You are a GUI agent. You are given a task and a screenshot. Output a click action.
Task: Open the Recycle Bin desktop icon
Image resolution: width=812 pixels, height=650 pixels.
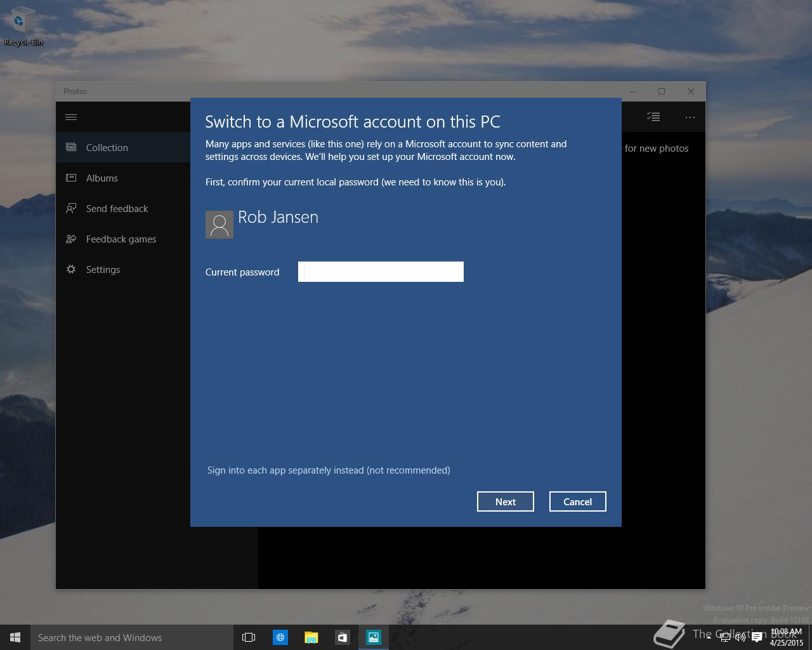(23, 27)
